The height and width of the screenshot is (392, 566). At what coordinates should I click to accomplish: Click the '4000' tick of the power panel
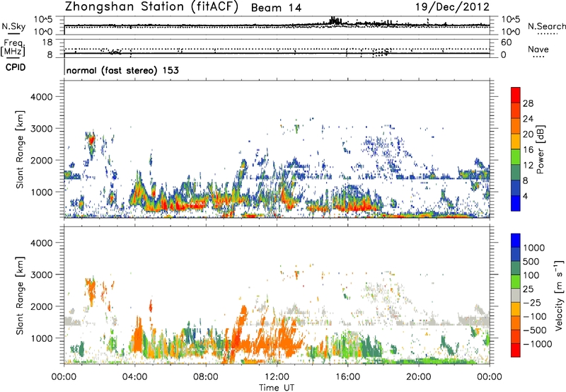coord(41,97)
